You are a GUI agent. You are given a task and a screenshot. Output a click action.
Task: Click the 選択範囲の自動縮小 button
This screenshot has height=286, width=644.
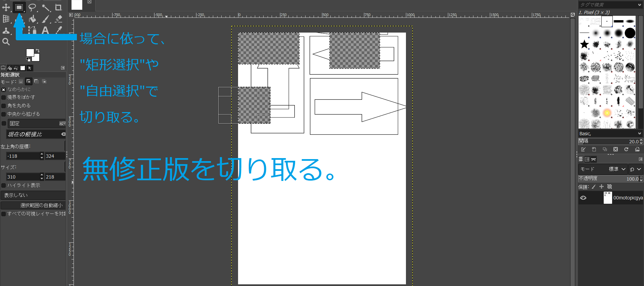(x=33, y=205)
